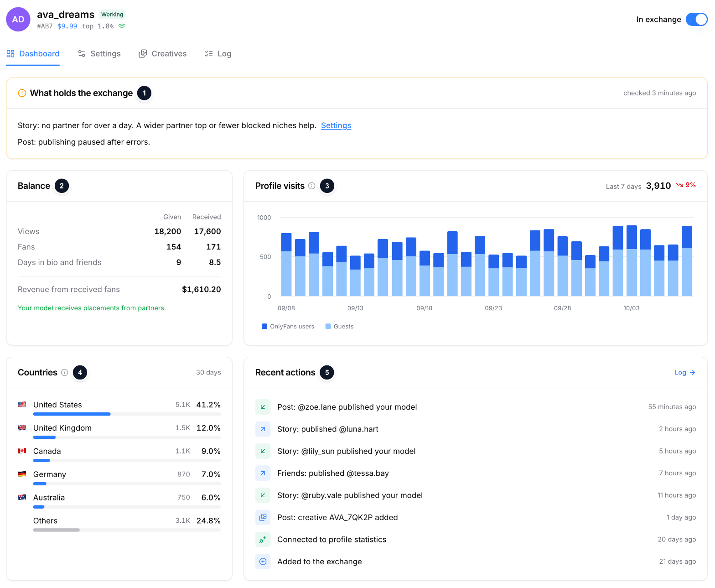Click the Germany flag icon
The image size is (715, 588).
(22, 474)
